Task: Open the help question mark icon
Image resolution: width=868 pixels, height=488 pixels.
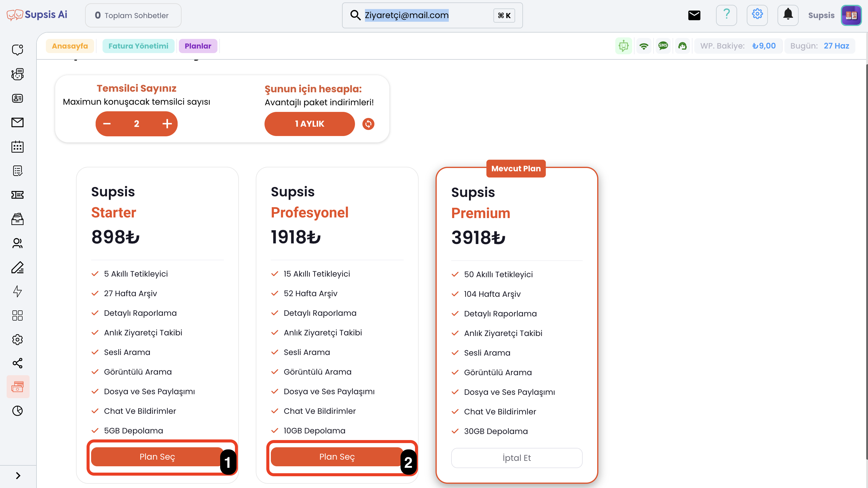Action: 727,15
